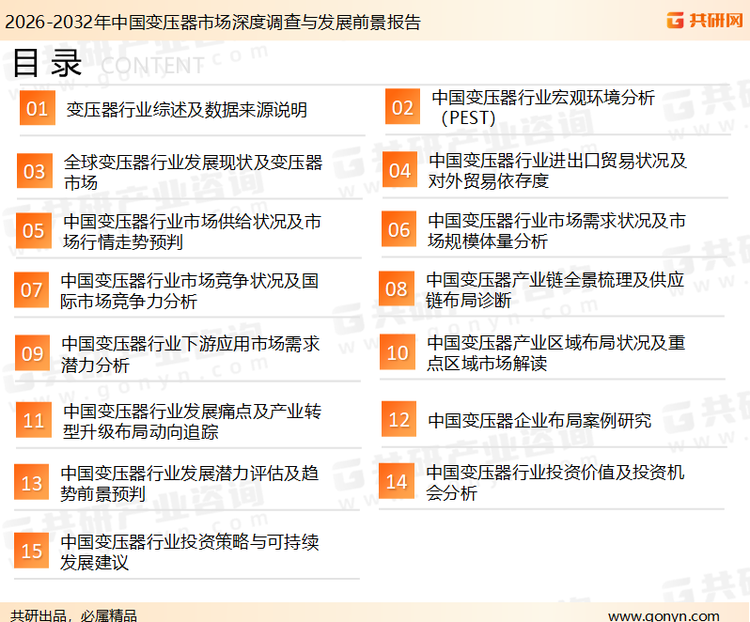
Task: Select title 中国变压器行业宏观环境分析 (PEST)
Action: (543, 108)
